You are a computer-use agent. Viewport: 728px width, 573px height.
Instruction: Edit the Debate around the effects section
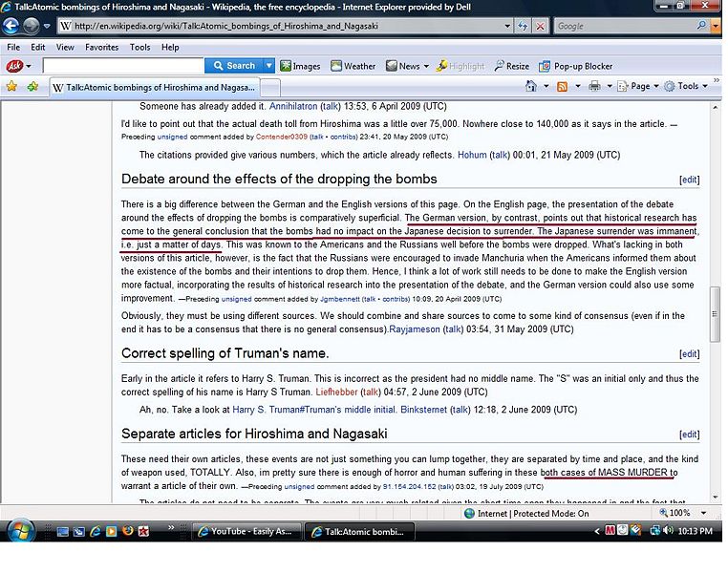(689, 180)
